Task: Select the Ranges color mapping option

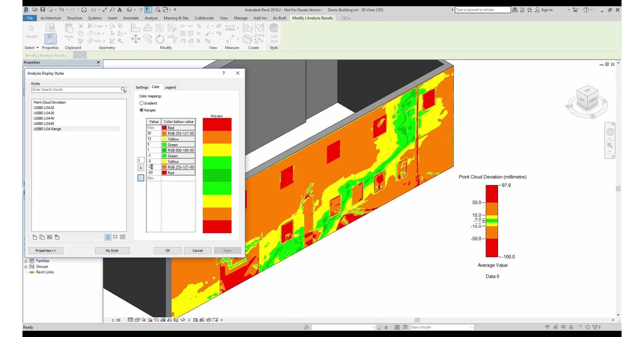Action: pyautogui.click(x=142, y=110)
